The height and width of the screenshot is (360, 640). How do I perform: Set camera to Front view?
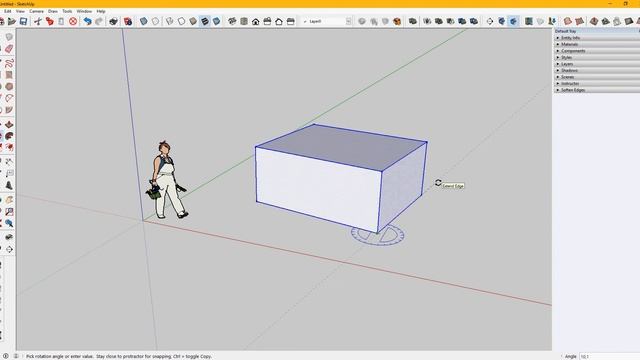tap(256, 21)
